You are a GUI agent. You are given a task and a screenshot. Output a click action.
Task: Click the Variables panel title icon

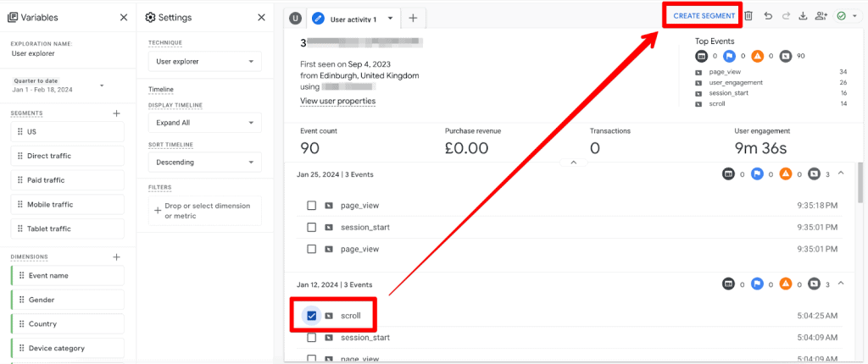tap(12, 18)
